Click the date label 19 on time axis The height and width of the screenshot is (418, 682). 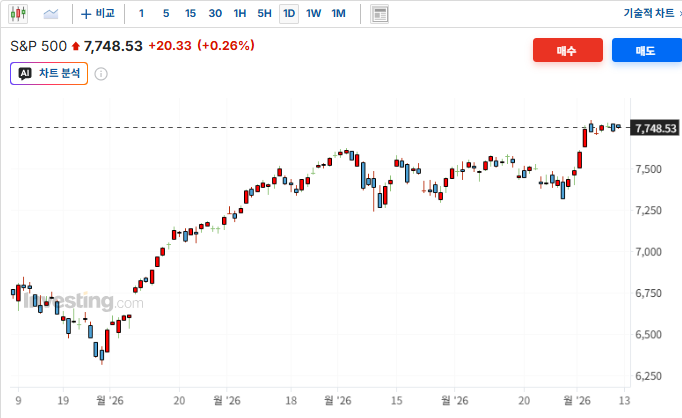coord(63,400)
